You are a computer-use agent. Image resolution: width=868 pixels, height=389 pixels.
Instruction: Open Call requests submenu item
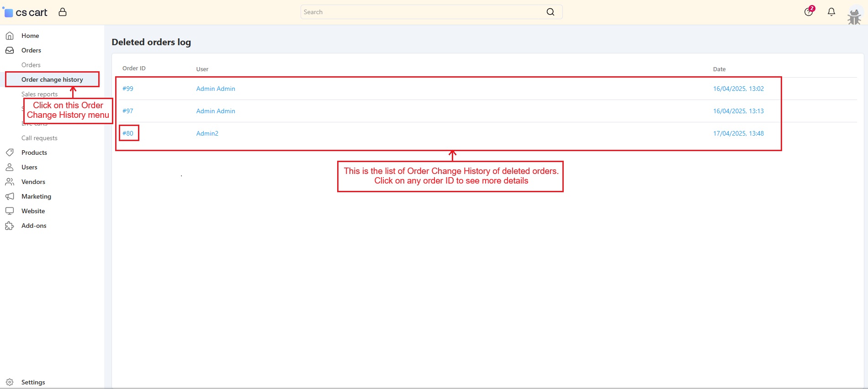point(39,138)
